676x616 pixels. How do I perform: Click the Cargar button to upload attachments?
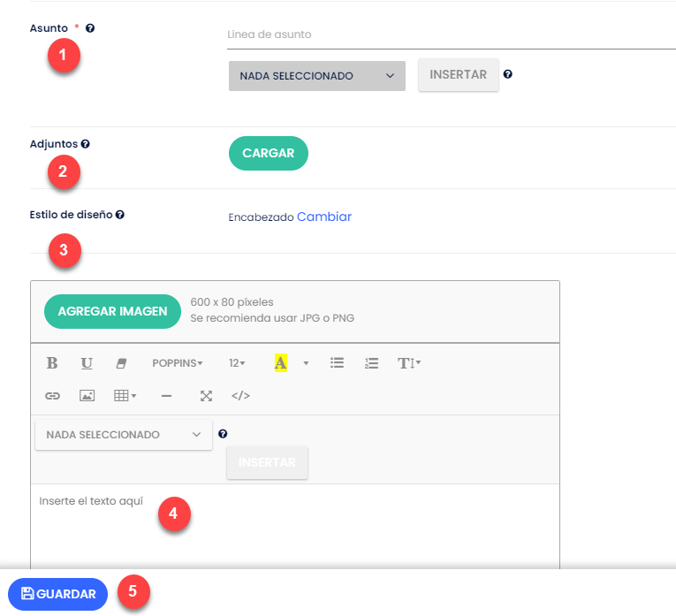click(268, 153)
